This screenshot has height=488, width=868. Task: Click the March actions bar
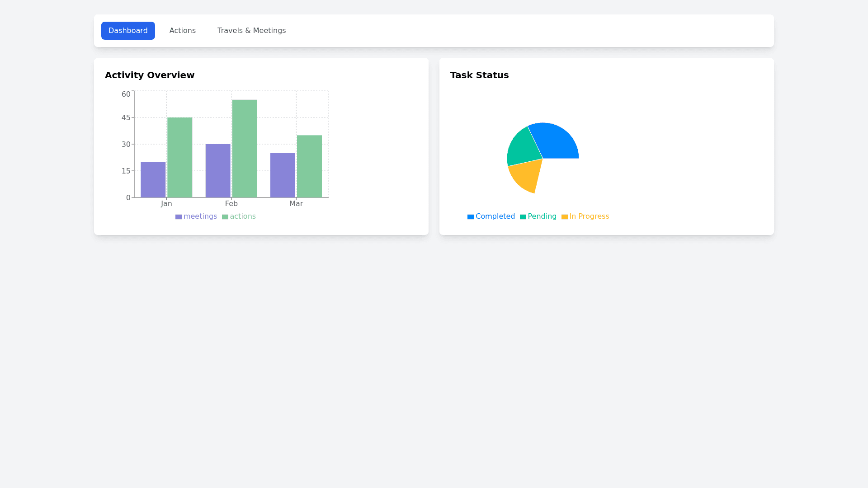309,166
